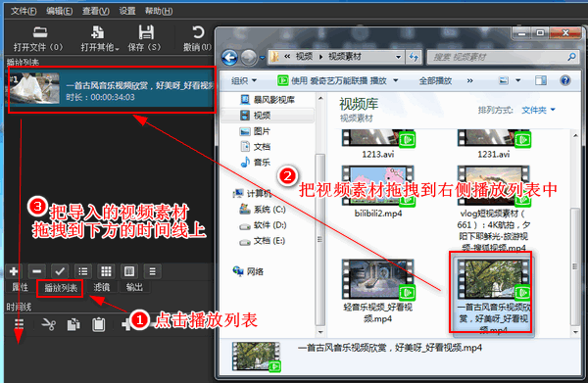
Task: Click the playlist remove minus button
Action: (37, 271)
